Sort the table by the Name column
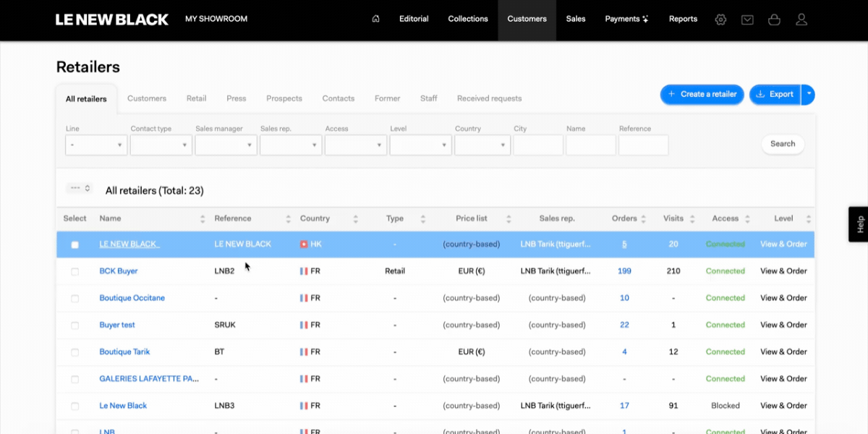The image size is (868, 434). (203, 218)
